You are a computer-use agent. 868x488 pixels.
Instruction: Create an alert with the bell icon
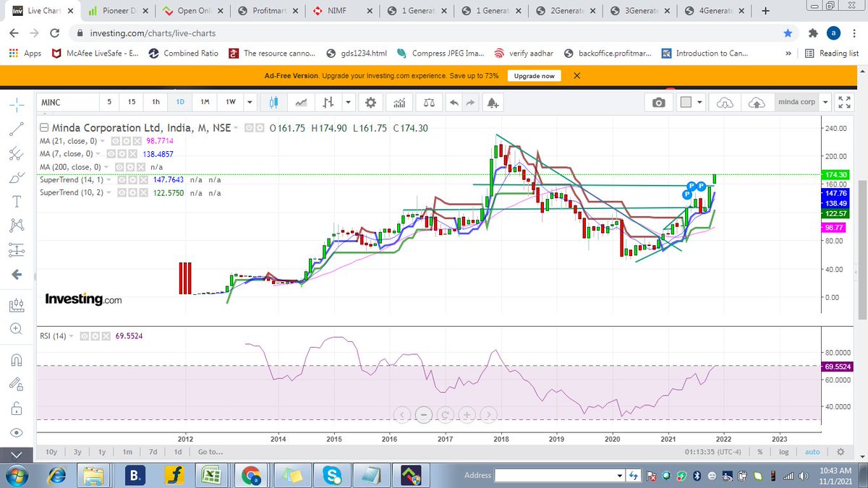(x=493, y=103)
